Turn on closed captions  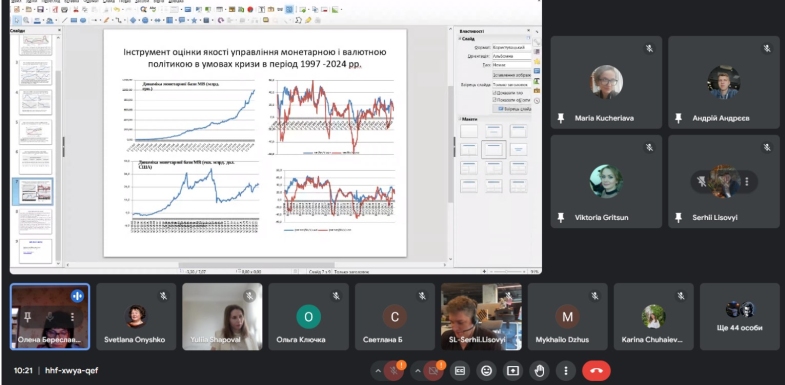coord(460,371)
